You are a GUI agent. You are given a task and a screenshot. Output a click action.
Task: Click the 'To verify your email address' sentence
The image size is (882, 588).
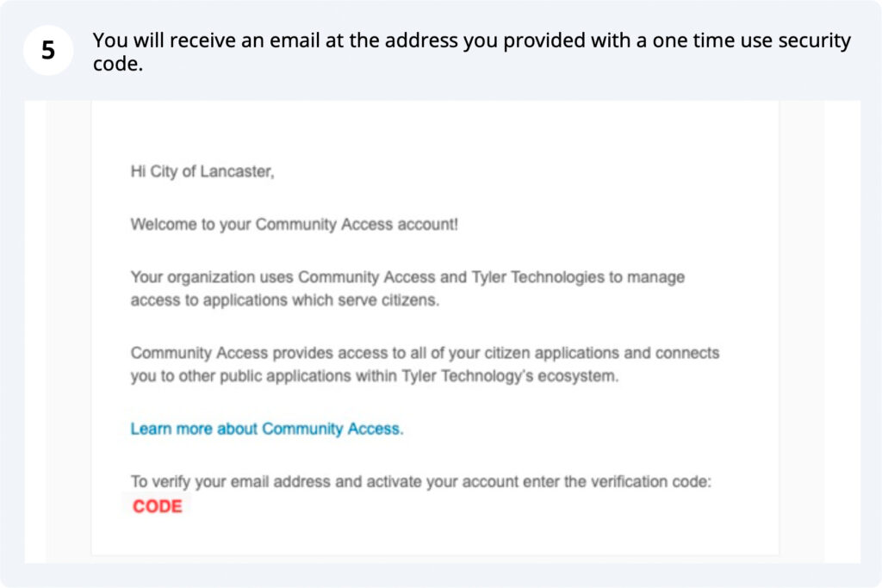(x=420, y=482)
